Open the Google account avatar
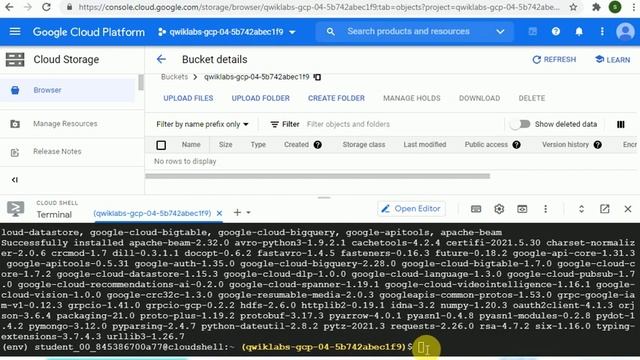Screen dimensions: 640x360 (x=625, y=31)
